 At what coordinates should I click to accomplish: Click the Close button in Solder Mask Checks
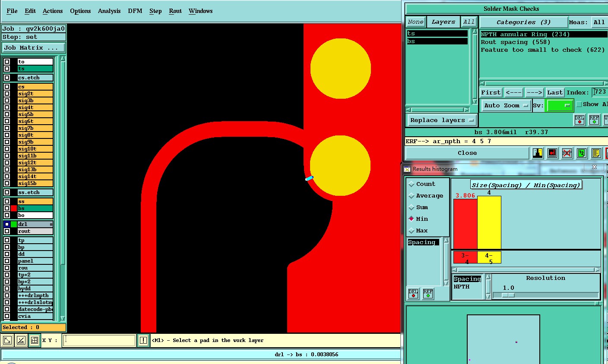tap(467, 153)
